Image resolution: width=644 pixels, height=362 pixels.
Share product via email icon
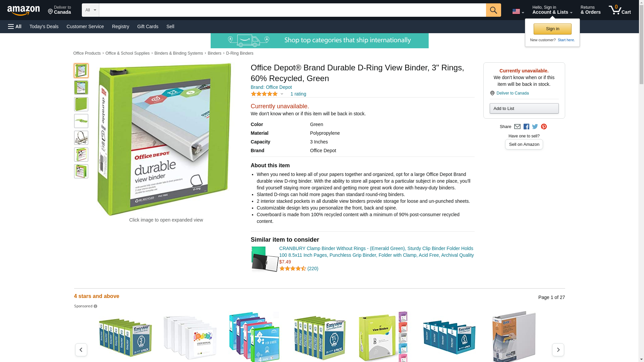(517, 127)
